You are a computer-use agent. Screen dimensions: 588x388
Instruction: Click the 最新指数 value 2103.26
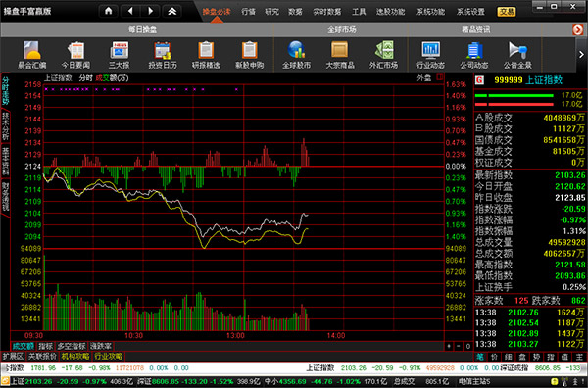click(570, 175)
